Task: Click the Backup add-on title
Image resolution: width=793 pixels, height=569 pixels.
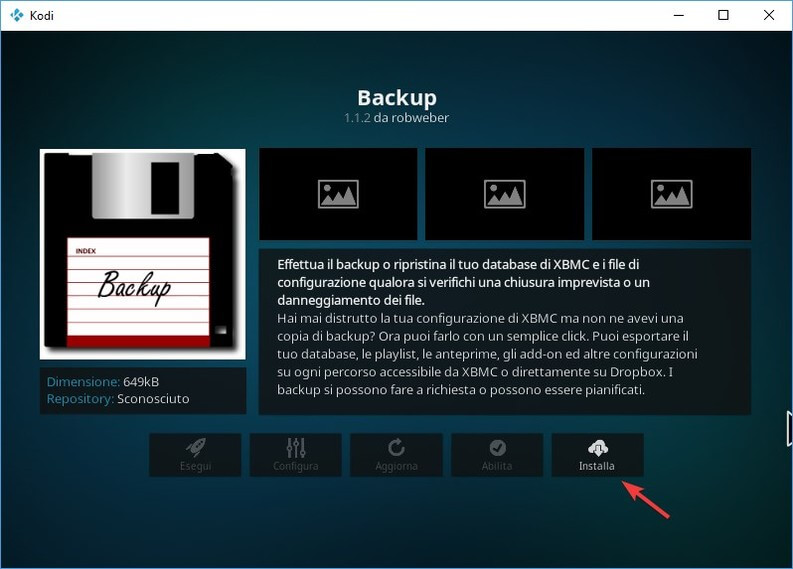Action: click(x=396, y=98)
